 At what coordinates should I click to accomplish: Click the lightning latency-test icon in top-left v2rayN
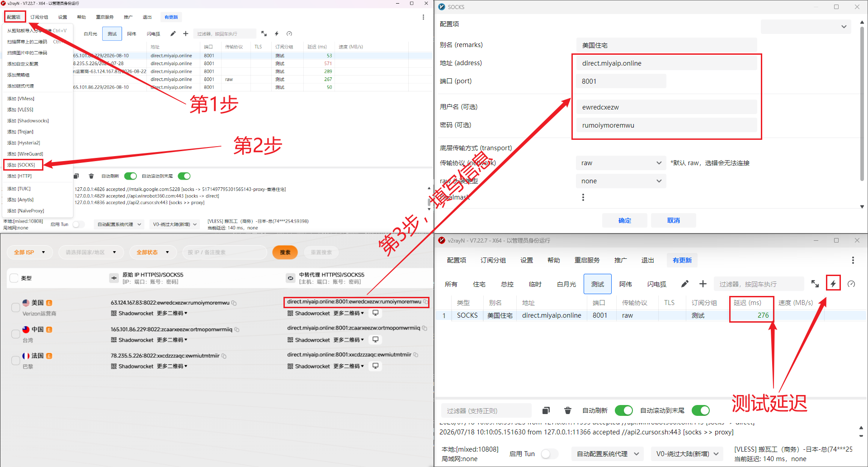pos(277,33)
